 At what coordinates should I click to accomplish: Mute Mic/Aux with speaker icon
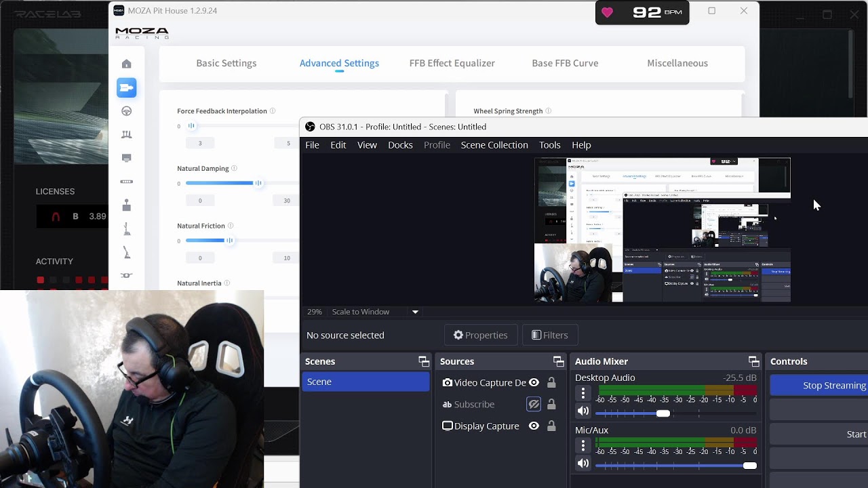[x=583, y=464]
